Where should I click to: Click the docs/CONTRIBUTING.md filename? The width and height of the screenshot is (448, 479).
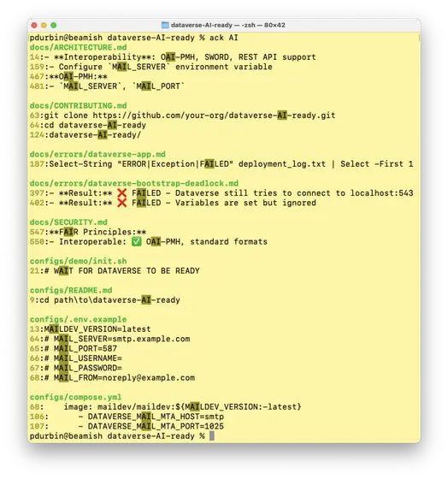tap(78, 106)
